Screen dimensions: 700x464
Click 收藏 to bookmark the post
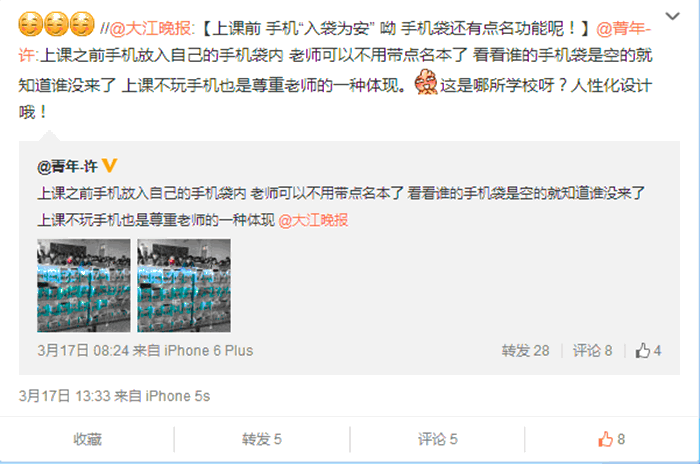click(x=88, y=439)
